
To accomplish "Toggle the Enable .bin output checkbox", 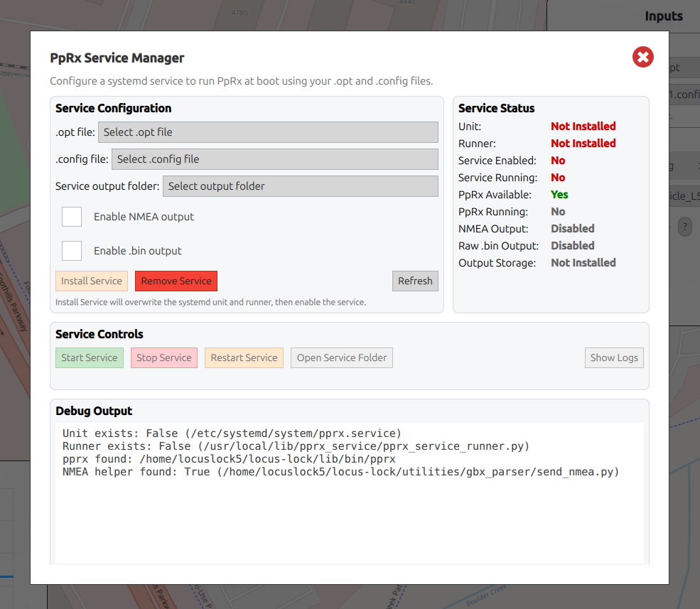I will pyautogui.click(x=72, y=250).
